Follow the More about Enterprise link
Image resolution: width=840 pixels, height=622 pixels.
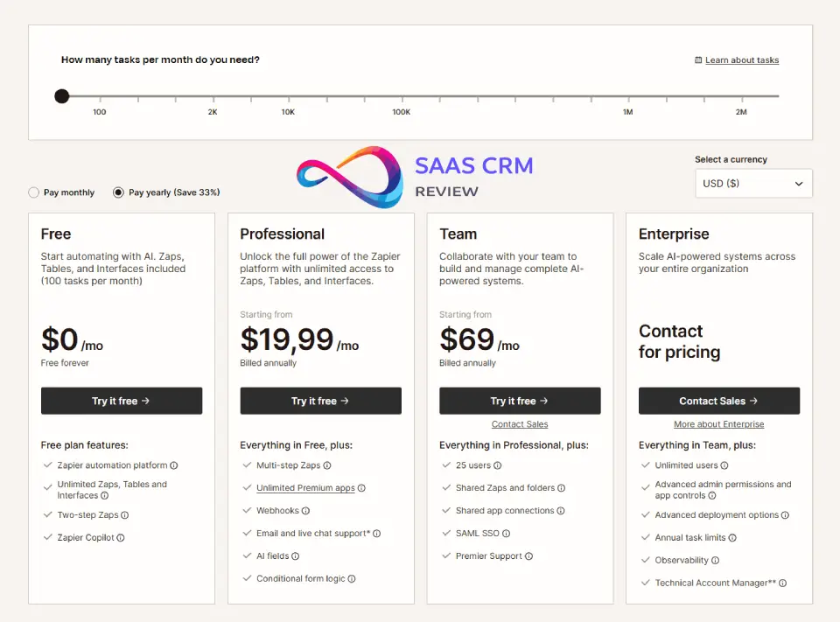point(718,424)
